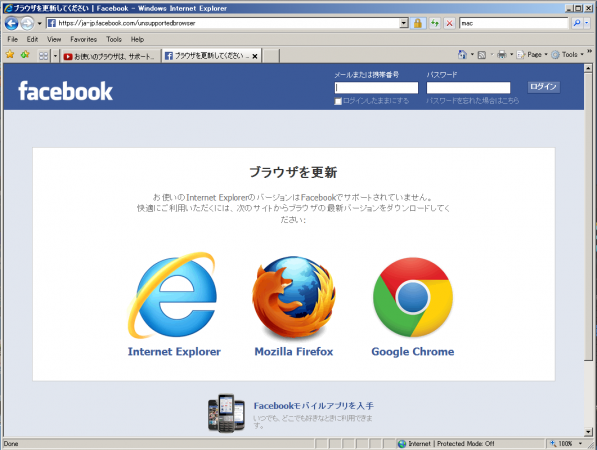Click the RSS Feeds icon
The image size is (597, 450).
(482, 55)
